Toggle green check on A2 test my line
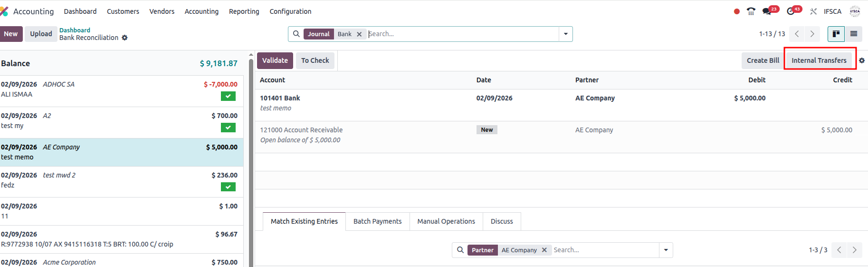 [228, 128]
